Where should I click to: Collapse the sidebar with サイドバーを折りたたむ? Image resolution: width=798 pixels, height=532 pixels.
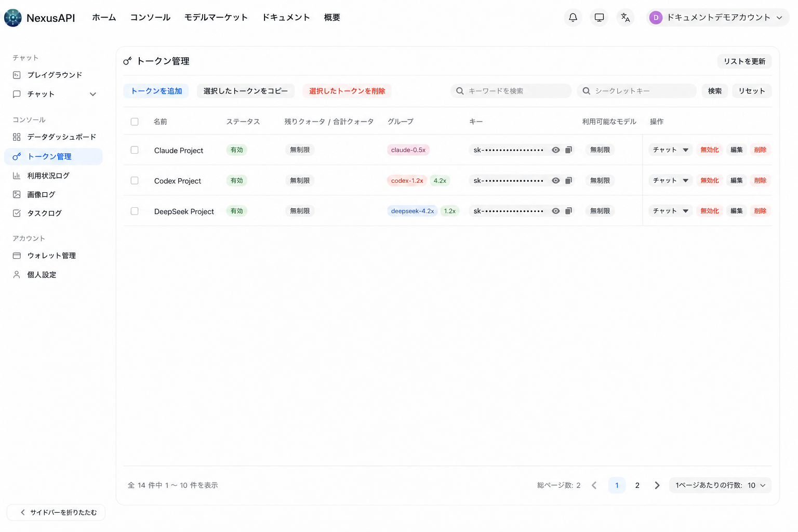(x=56, y=512)
